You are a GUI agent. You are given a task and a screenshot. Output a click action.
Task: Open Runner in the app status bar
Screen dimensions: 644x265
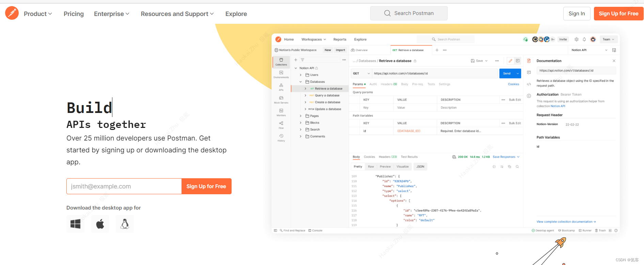[x=585, y=231]
